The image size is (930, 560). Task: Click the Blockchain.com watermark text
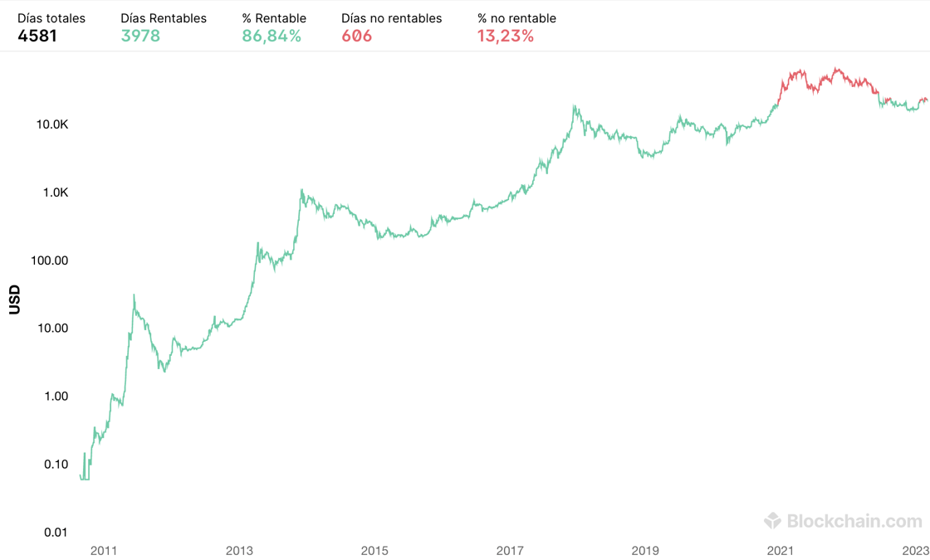(854, 521)
